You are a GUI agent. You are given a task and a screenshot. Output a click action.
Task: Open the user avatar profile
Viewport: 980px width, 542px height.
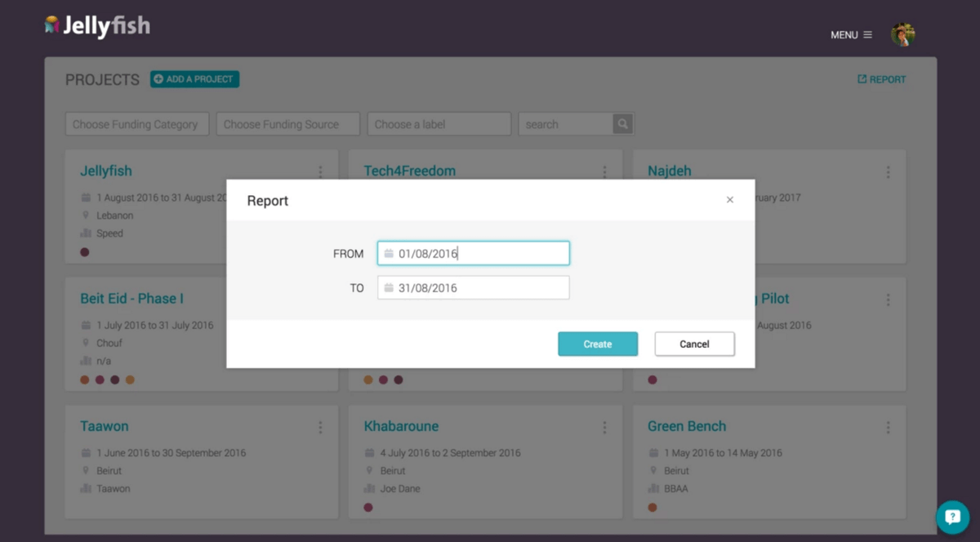point(902,34)
